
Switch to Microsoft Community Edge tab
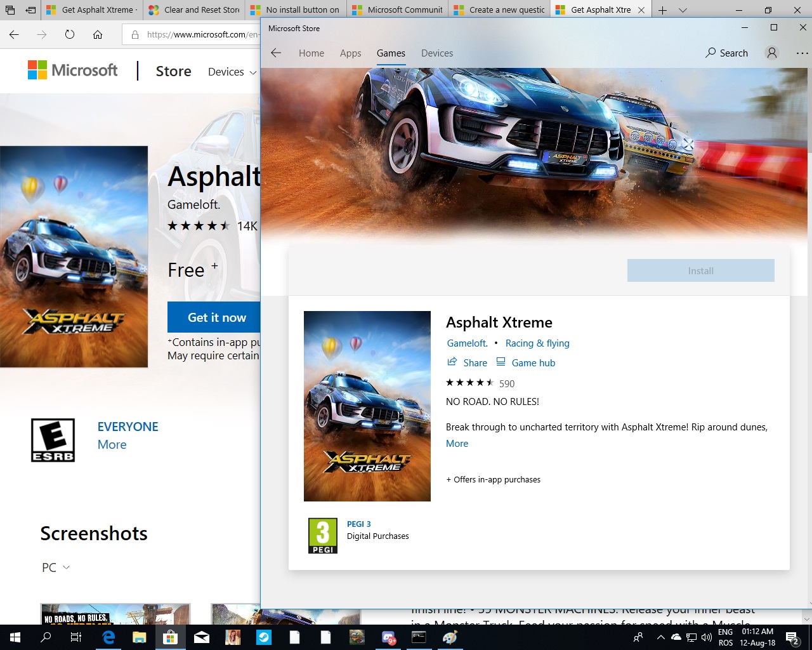[397, 10]
